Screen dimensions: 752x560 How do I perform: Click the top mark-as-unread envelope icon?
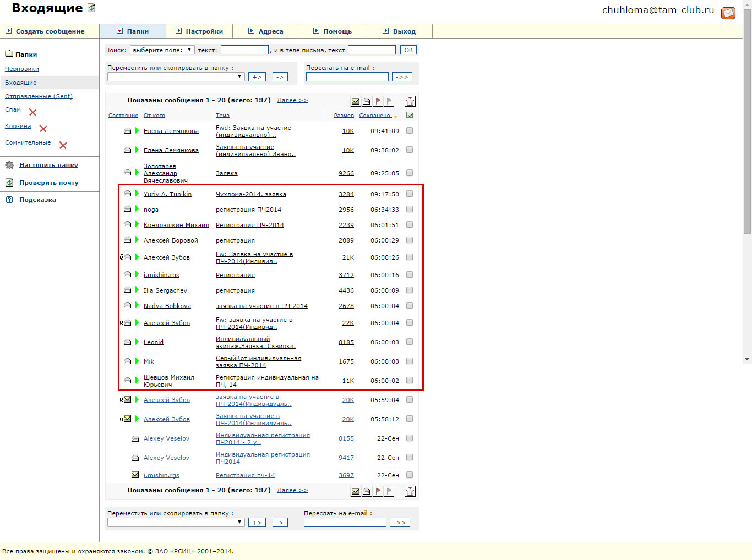356,101
